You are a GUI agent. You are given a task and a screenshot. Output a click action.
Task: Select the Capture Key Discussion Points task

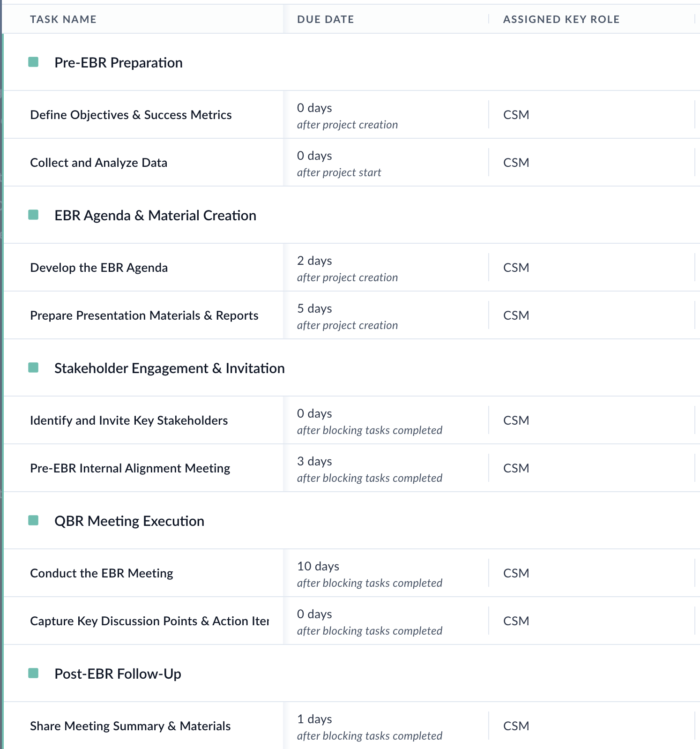[x=149, y=621]
